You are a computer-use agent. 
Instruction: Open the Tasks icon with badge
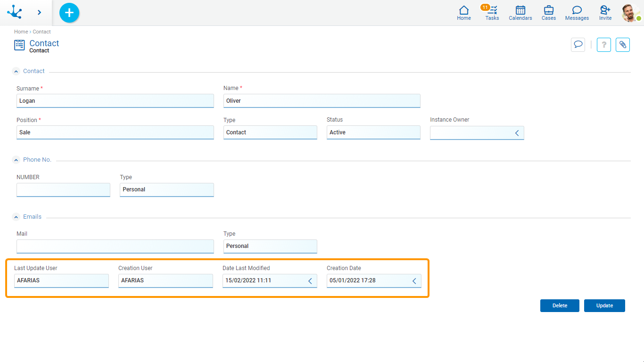point(492,12)
